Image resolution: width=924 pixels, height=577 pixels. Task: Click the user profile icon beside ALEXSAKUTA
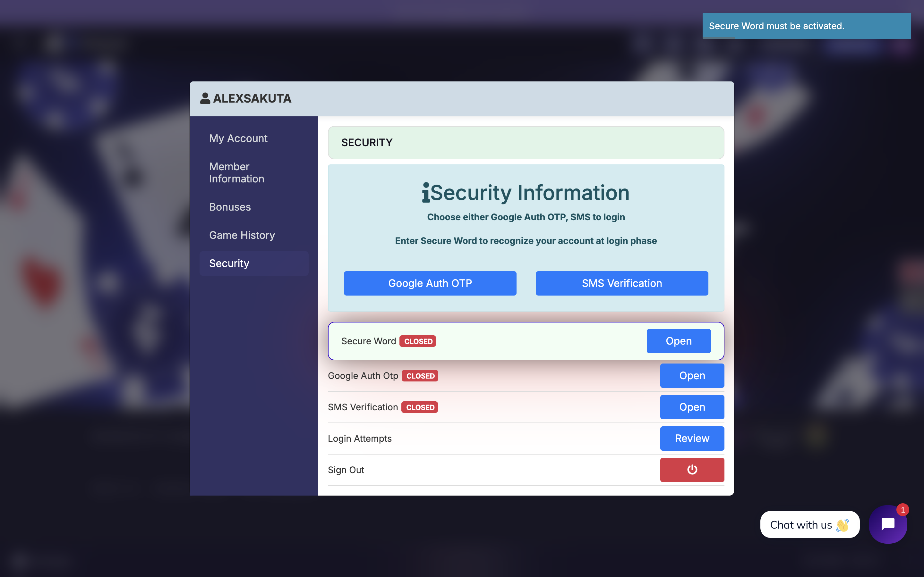(205, 98)
